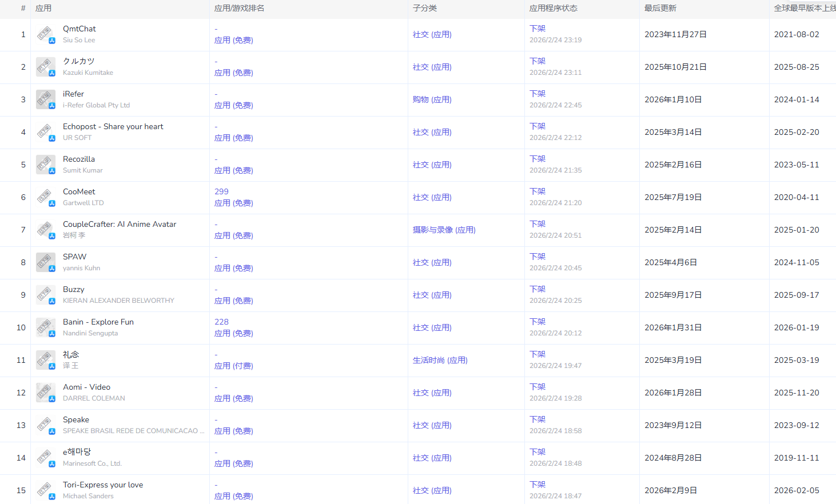Click developer name Marinesoft Co., Ltd.
The width and height of the screenshot is (836, 504).
click(x=92, y=463)
